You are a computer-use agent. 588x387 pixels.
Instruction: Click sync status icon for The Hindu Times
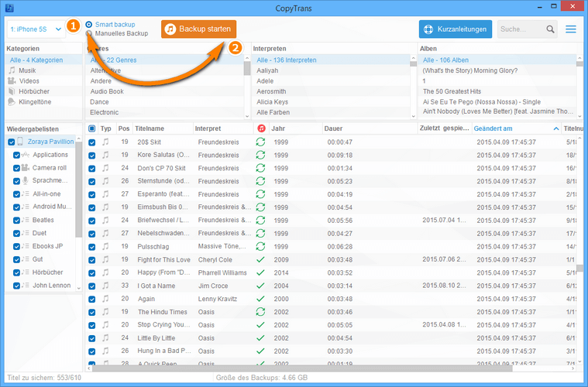(x=260, y=312)
